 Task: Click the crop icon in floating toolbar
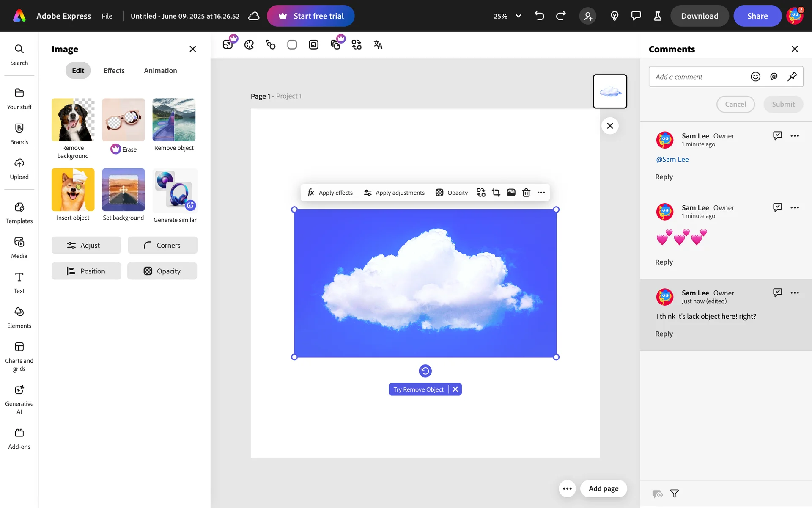tap(496, 193)
